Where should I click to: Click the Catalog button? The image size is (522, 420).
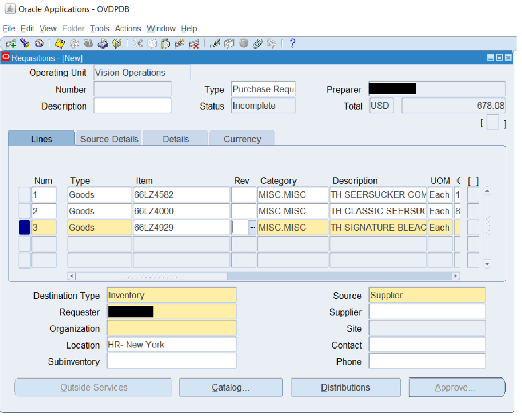(x=231, y=387)
